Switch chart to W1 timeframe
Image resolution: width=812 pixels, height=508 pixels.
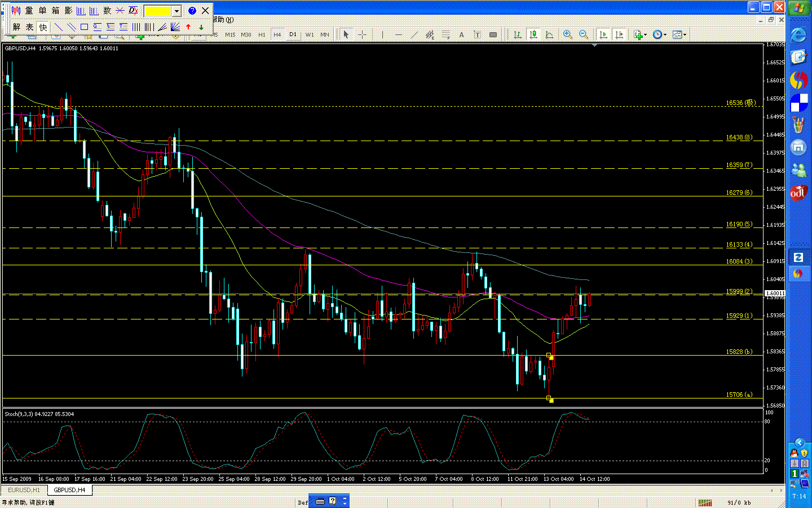(x=309, y=35)
